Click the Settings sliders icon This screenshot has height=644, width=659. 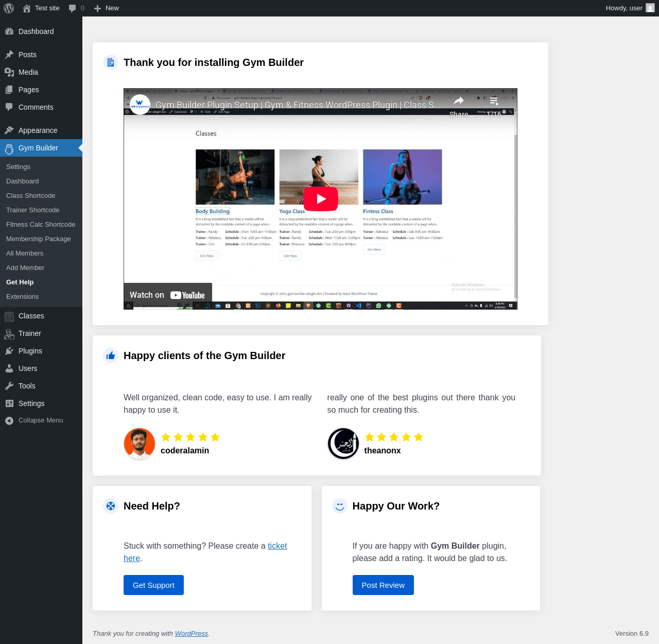pos(9,403)
